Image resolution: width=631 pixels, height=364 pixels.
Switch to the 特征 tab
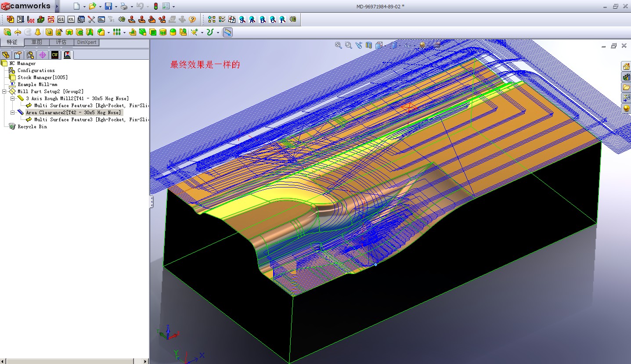click(x=12, y=42)
